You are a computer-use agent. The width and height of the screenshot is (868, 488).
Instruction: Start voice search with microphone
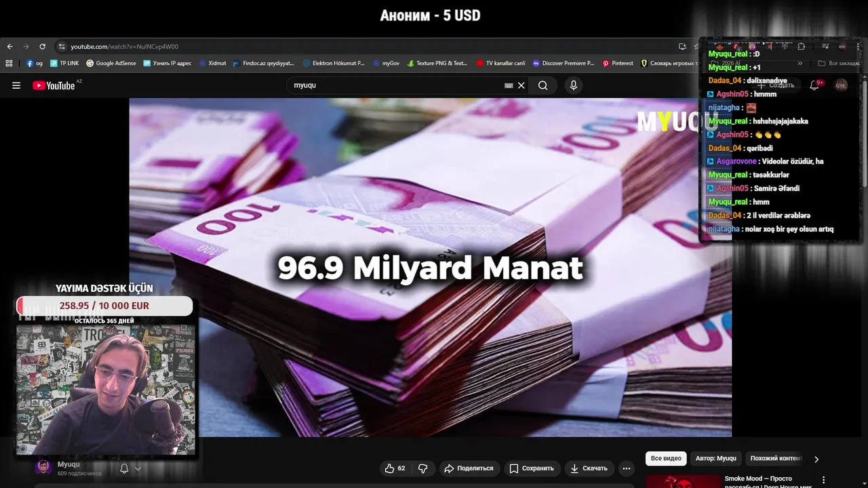click(x=574, y=85)
